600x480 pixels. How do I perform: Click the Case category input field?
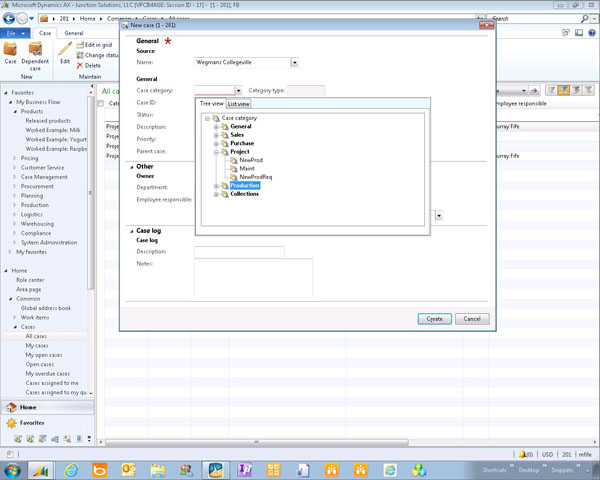click(214, 91)
